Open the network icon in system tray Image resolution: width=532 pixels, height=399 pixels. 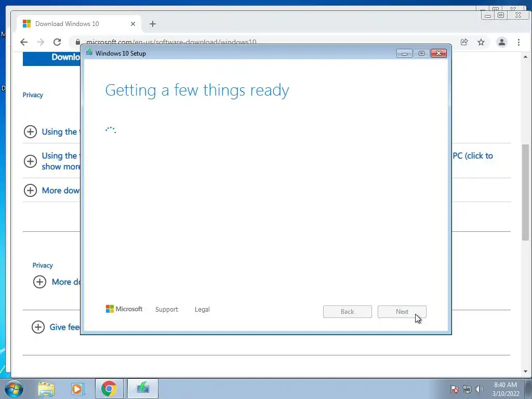(467, 389)
